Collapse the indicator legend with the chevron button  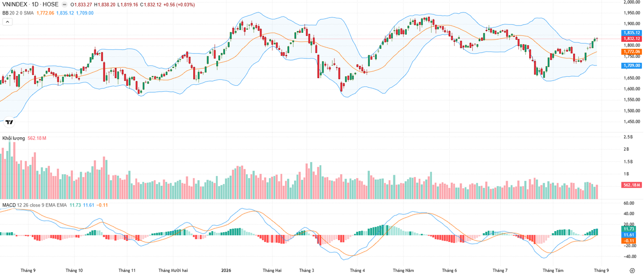pyautogui.click(x=8, y=22)
